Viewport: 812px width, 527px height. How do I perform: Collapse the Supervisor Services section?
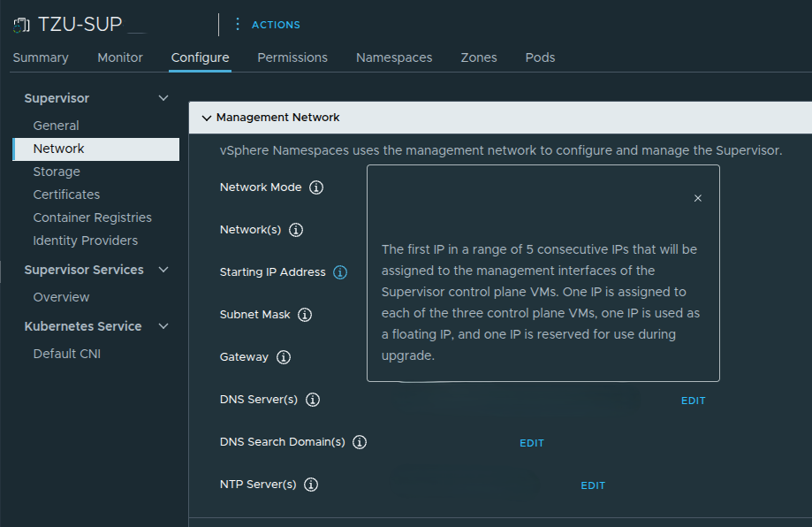tap(163, 270)
